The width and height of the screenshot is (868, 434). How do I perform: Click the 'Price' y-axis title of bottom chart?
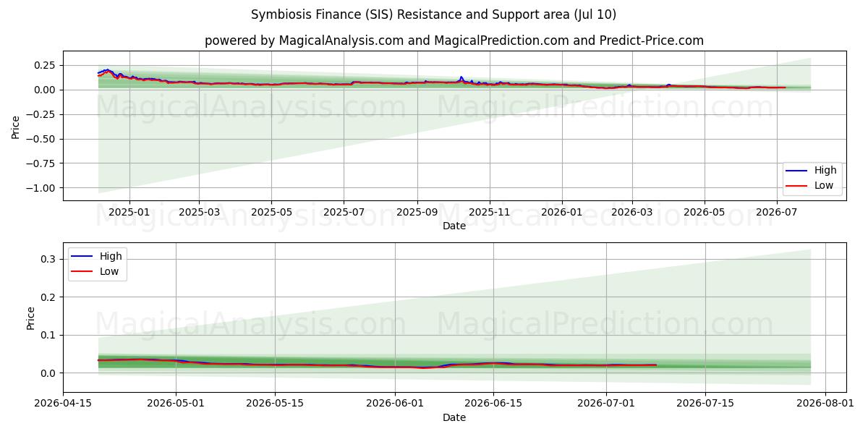(x=30, y=318)
